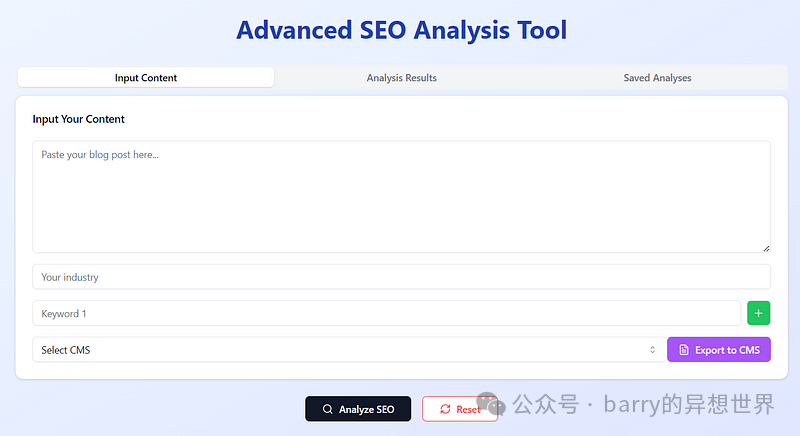
Task: Click the Advanced SEO Analysis Tool heading
Action: click(401, 30)
